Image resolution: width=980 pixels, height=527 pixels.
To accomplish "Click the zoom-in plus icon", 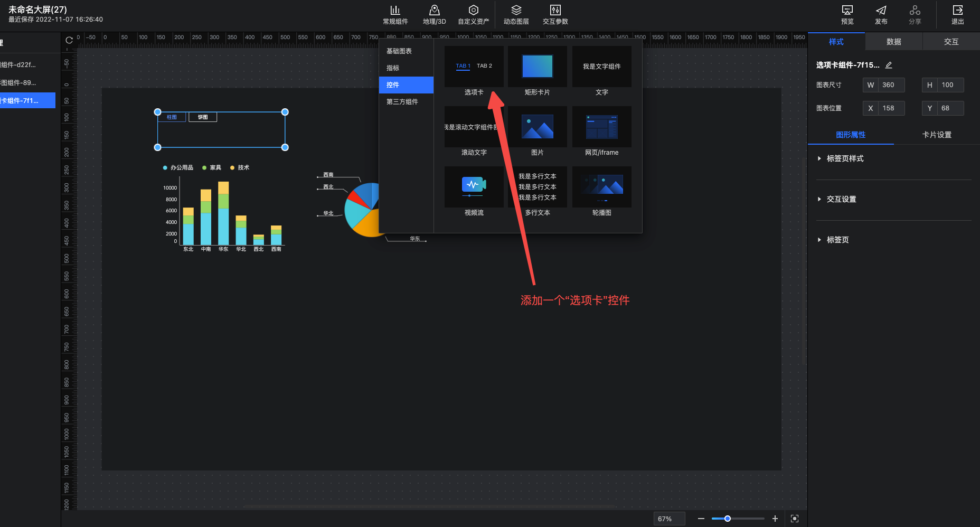I will point(775,519).
